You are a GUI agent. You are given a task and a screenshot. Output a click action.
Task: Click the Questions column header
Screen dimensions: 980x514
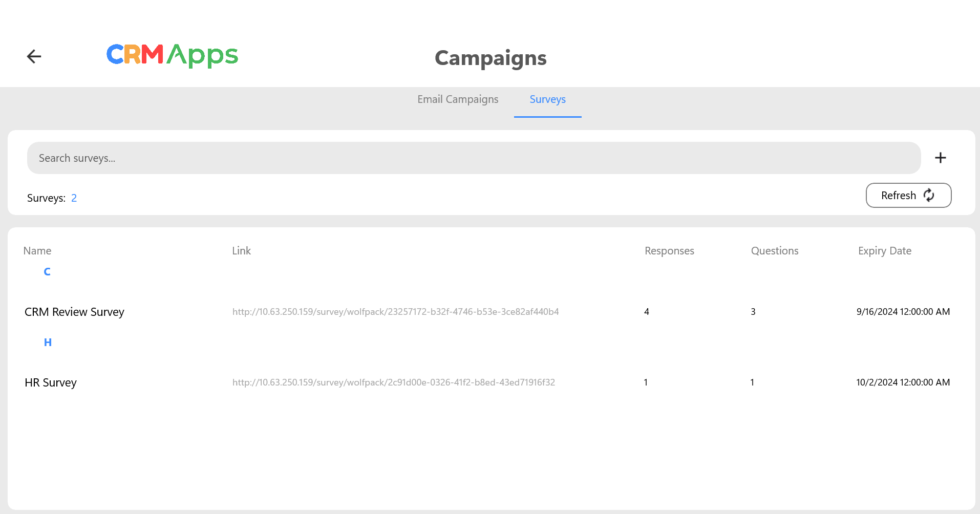tap(774, 251)
